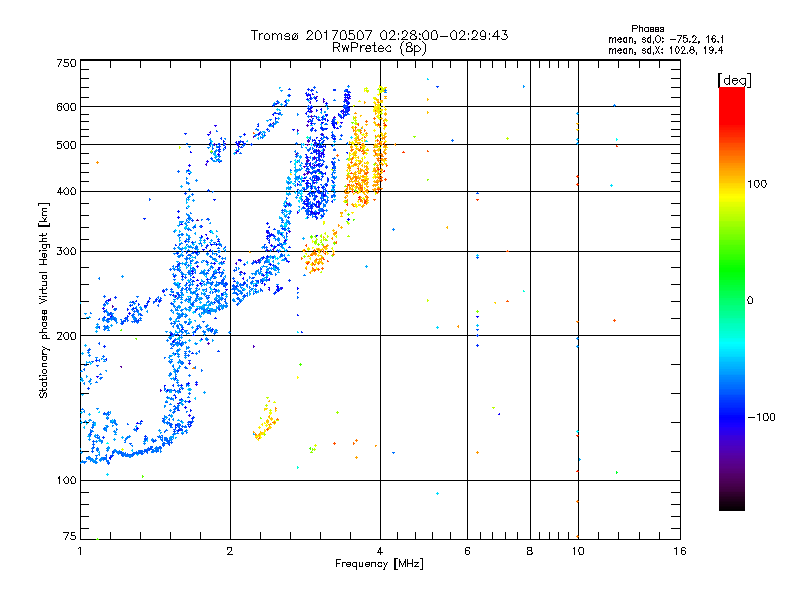Click the black bottom of the colorbar
This screenshot has width=800, height=600.
coord(732,503)
